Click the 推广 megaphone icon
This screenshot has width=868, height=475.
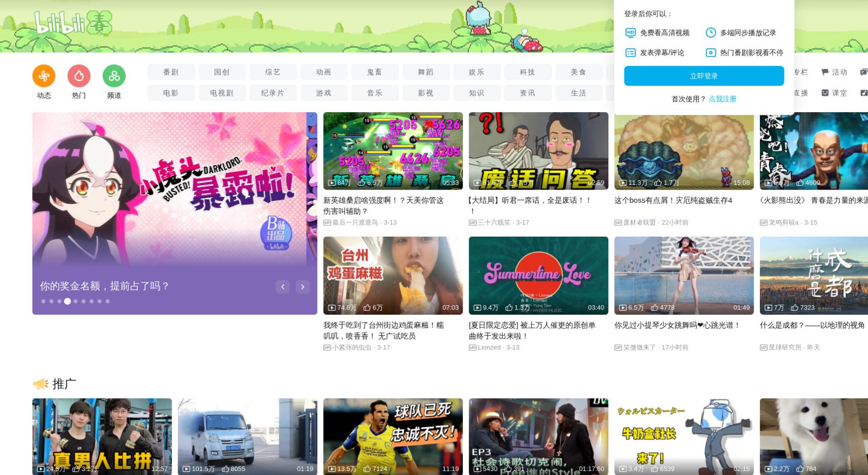pyautogui.click(x=41, y=384)
